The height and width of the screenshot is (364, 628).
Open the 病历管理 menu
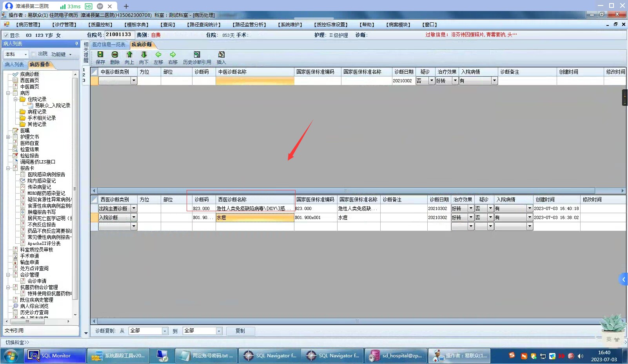click(x=28, y=25)
